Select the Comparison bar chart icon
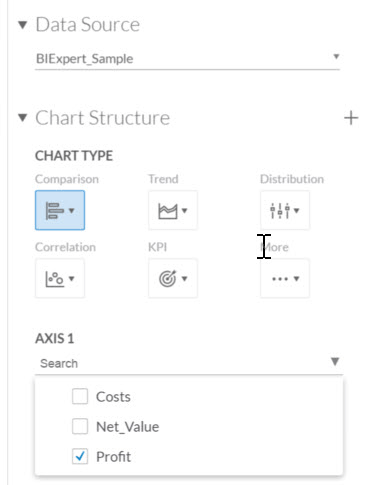Image resolution: width=387 pixels, height=485 pixels. click(x=55, y=210)
